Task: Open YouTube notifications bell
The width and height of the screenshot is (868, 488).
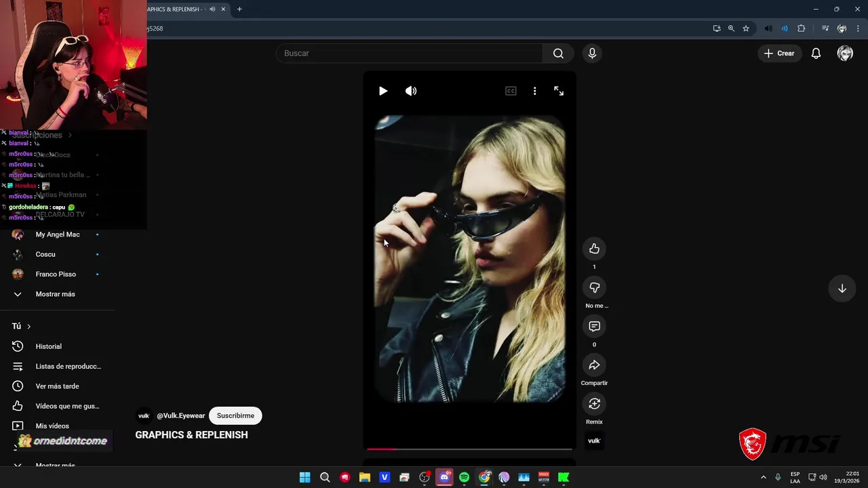Action: [x=816, y=53]
